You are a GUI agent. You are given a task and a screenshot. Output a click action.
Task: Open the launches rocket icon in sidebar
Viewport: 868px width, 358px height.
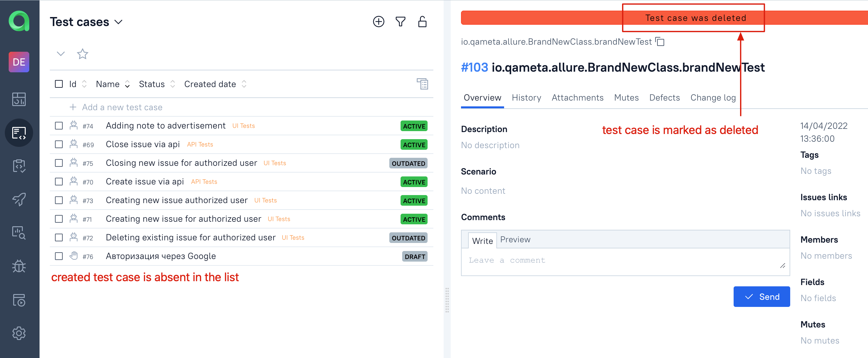pos(19,199)
